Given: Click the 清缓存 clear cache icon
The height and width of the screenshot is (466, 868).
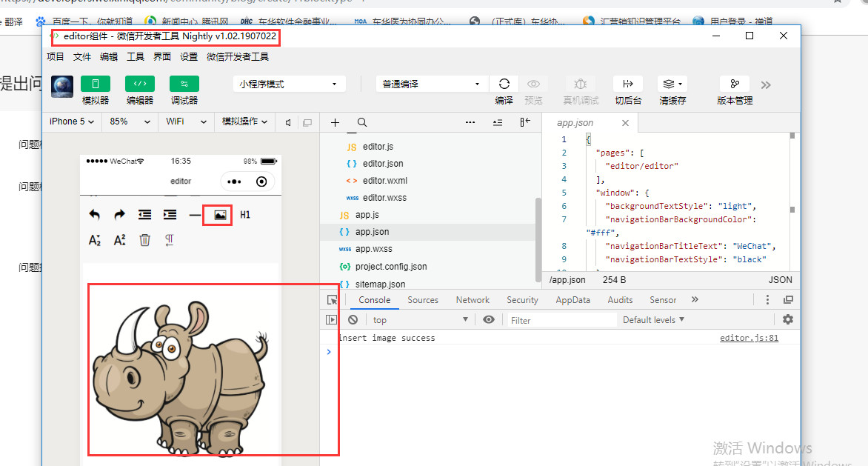Looking at the screenshot, I should 672,84.
